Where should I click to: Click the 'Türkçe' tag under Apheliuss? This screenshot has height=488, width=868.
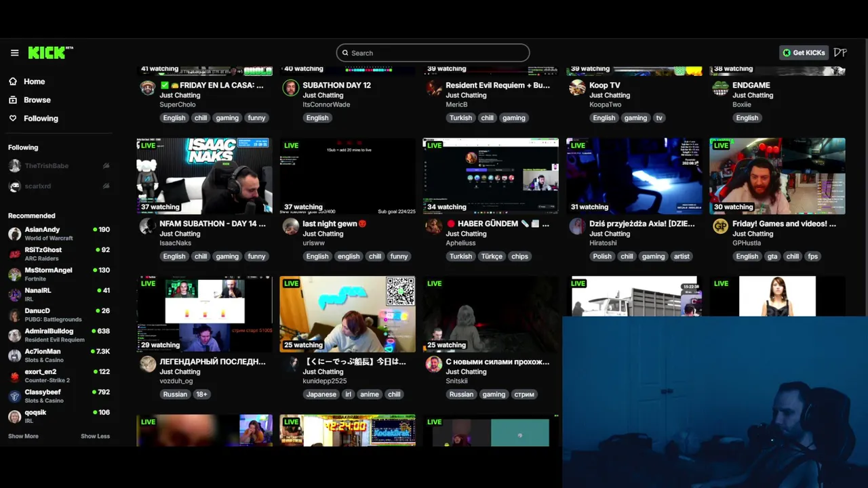tap(492, 256)
